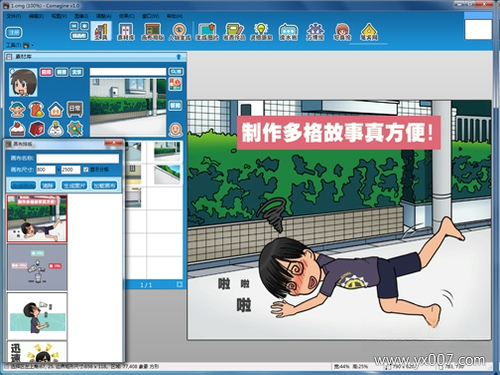
Task: Click the 注册 register button
Action: 14,32
